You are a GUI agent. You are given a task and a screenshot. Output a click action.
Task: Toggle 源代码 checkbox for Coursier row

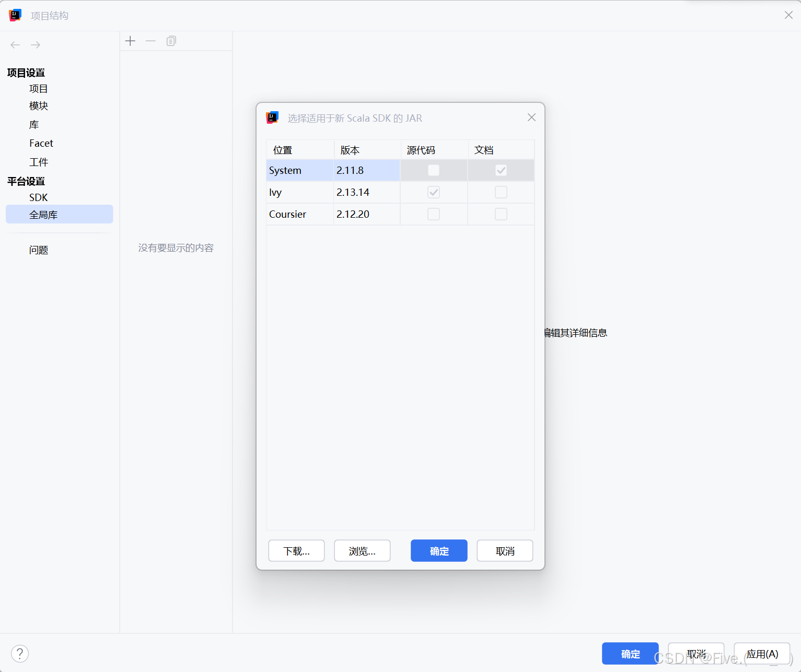[x=434, y=214]
